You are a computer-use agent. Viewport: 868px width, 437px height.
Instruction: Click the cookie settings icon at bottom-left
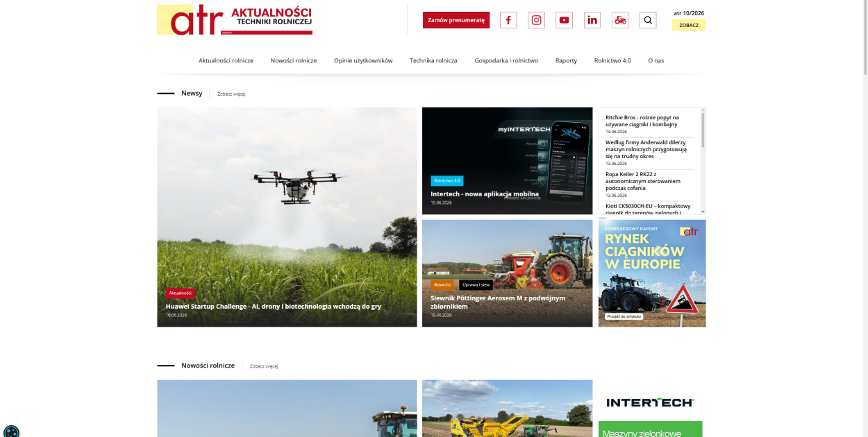10,431
